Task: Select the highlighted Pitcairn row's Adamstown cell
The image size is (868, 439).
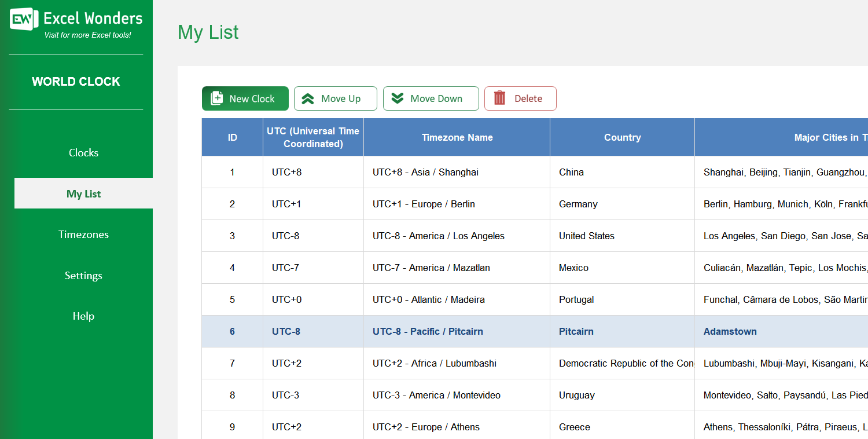Action: coord(781,331)
